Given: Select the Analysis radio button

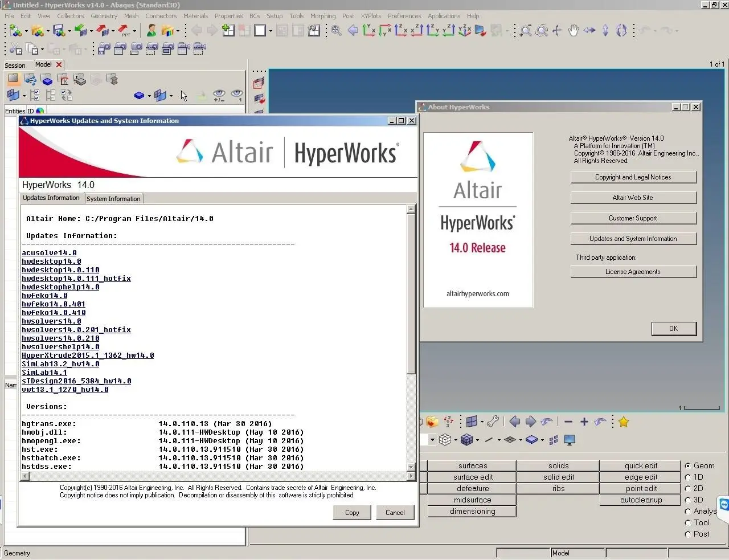Looking at the screenshot, I should pyautogui.click(x=688, y=512).
